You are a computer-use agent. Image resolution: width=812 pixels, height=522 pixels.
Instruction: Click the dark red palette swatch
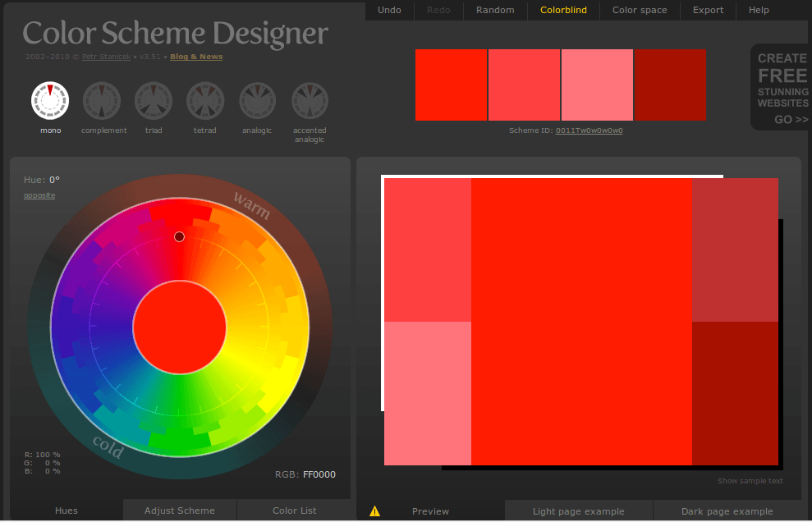670,85
